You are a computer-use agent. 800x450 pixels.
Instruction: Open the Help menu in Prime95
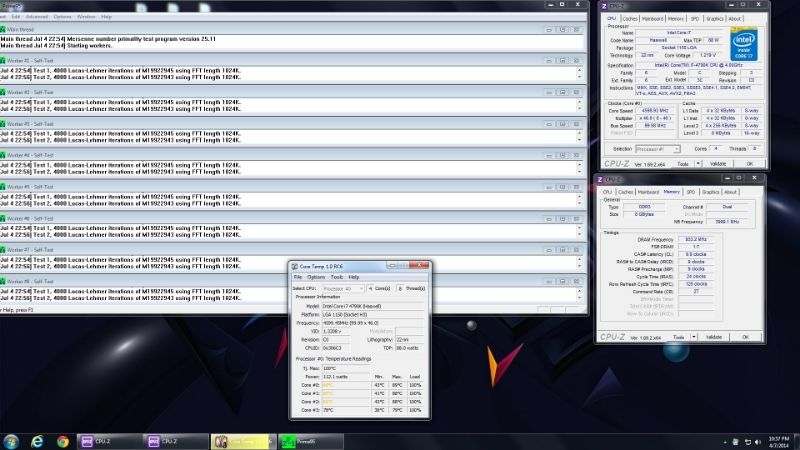point(106,17)
